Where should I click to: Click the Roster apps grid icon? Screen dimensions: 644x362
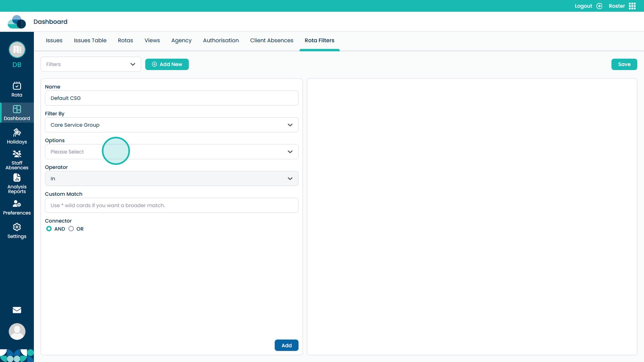[632, 6]
